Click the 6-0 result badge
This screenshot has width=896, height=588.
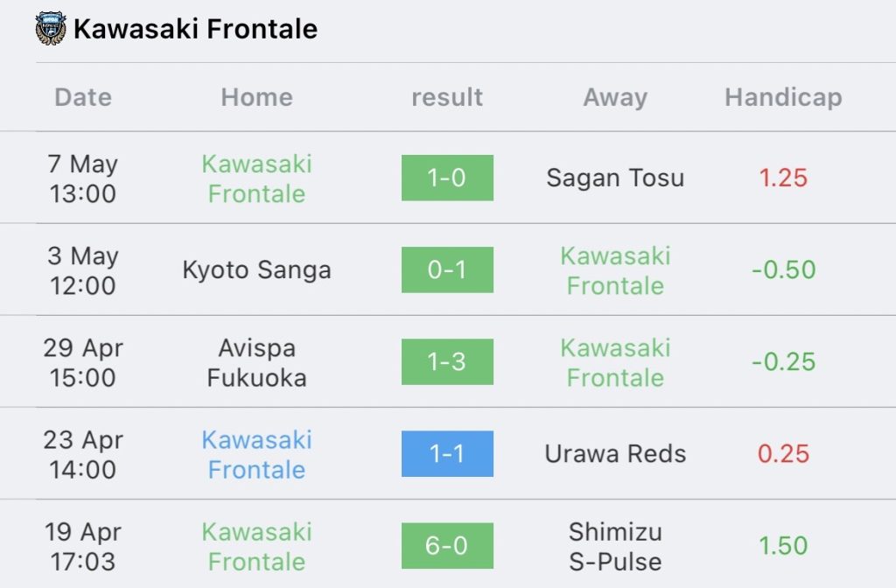(x=447, y=546)
